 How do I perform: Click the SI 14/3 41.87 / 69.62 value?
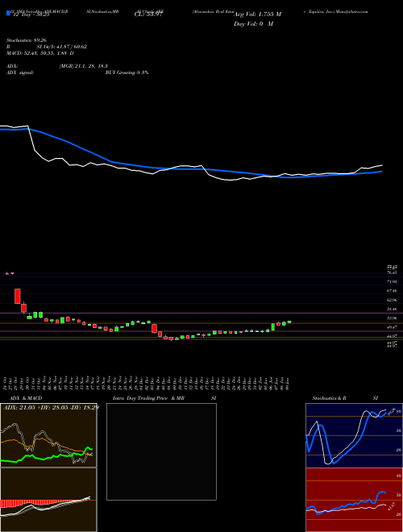pos(62,47)
